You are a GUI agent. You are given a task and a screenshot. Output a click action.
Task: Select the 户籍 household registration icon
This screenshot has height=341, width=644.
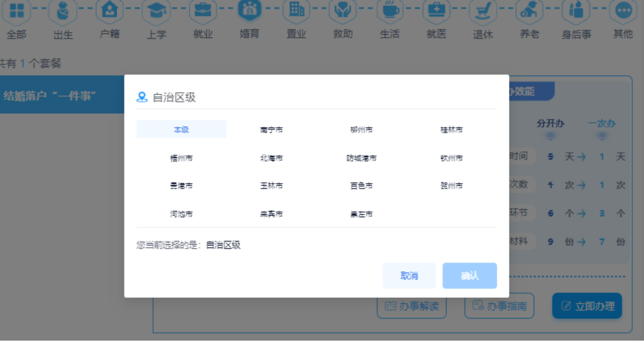110,11
